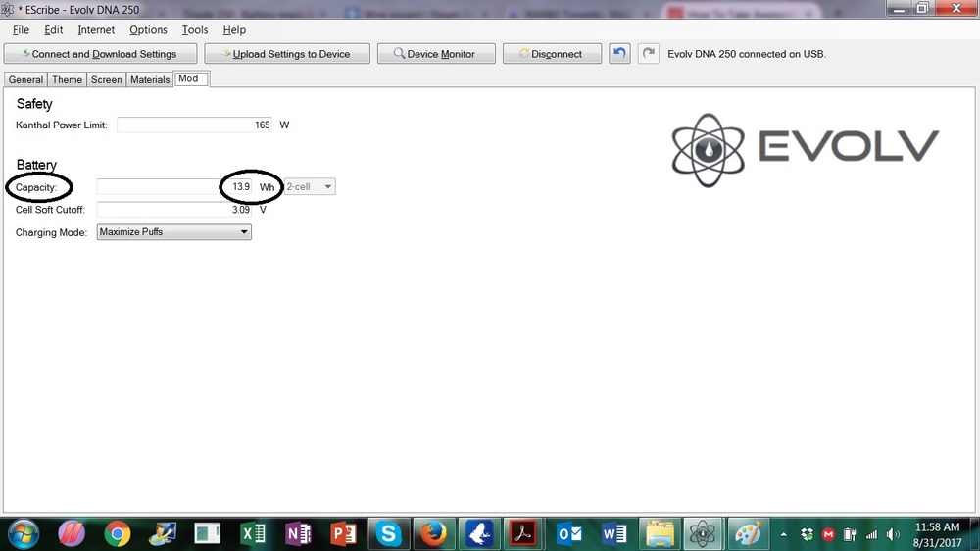Click the redo arrow icon
980x551 pixels.
[648, 53]
